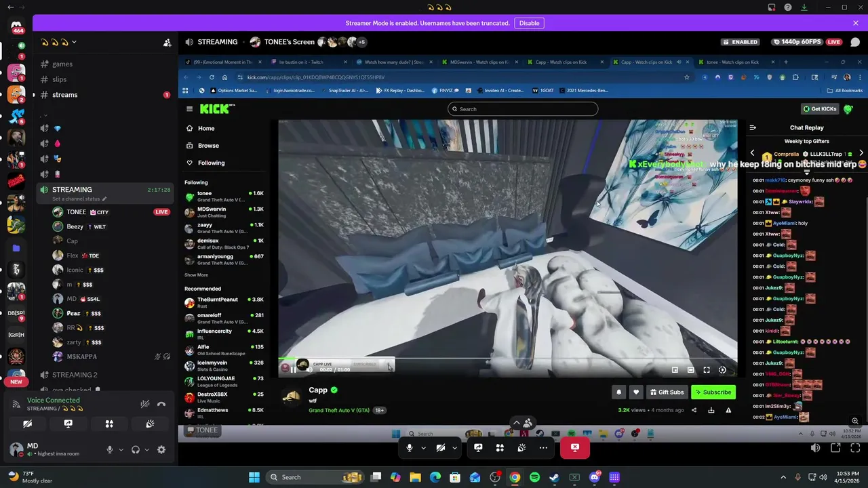
Task: Open Kick sidebar hamburger menu
Action: coord(190,109)
